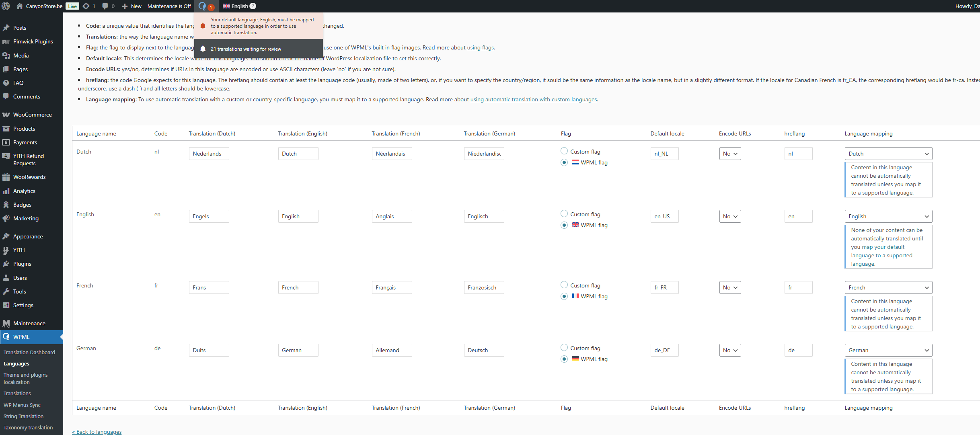Click the comments bubble icon in admin bar
The image size is (980, 435).
pos(105,6)
